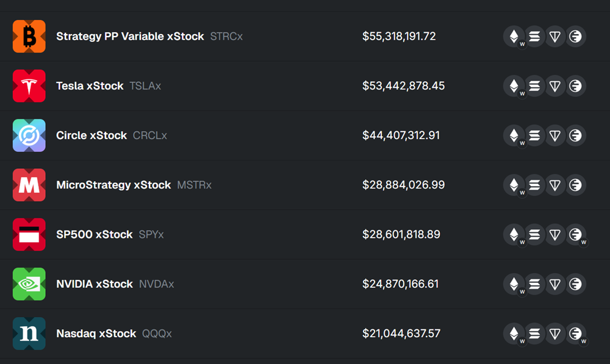Open Nasdaq xStock name
The image size is (610, 364).
point(96,334)
